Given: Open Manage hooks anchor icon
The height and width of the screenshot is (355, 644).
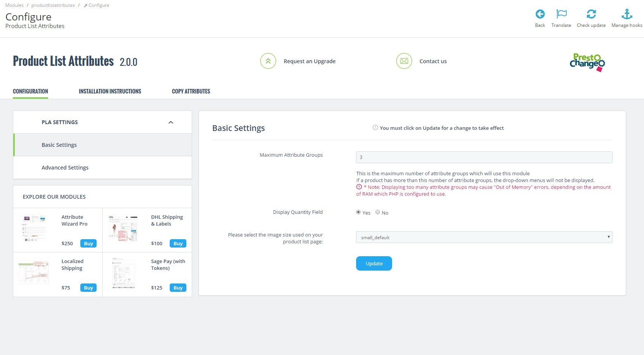Looking at the screenshot, I should pos(627,14).
